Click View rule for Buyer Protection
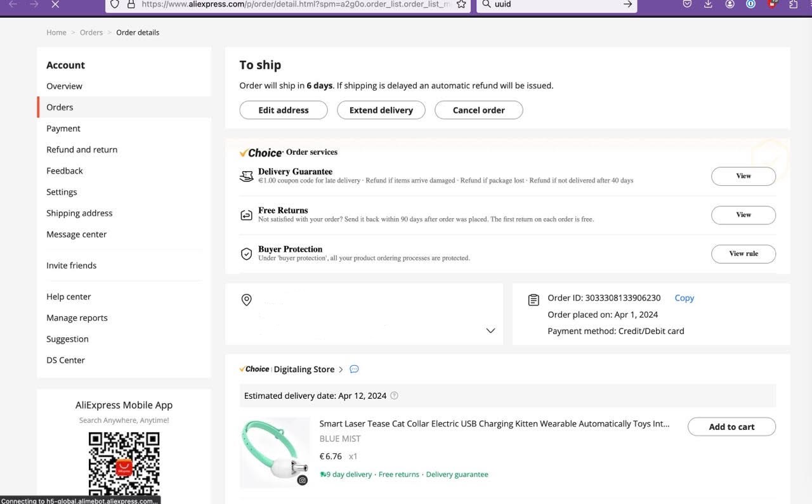This screenshot has height=504, width=812. pos(743,254)
